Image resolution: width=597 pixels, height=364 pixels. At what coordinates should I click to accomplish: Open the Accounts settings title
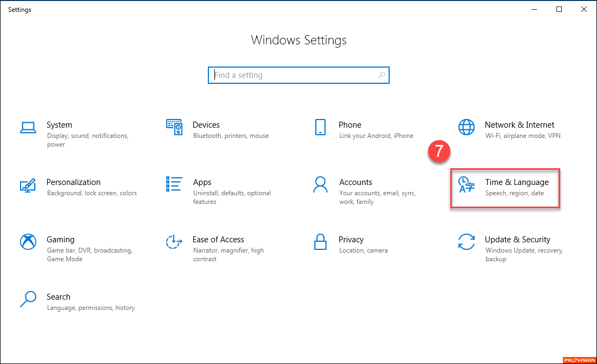pos(356,182)
